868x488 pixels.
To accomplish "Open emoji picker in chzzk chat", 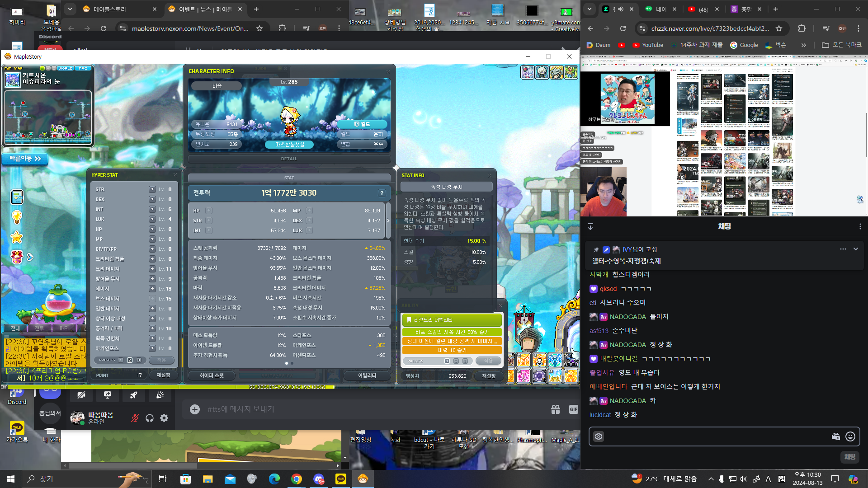I will coord(850,436).
